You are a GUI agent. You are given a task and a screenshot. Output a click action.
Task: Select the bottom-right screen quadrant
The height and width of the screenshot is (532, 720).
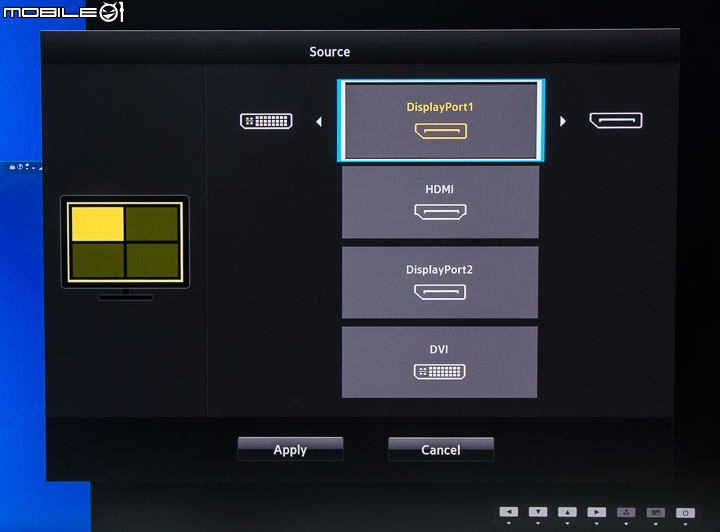click(x=152, y=260)
